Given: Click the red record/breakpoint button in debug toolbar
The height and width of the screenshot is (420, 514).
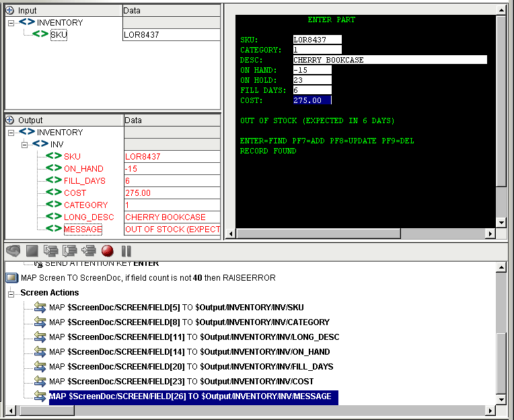Looking at the screenshot, I should coord(108,251).
